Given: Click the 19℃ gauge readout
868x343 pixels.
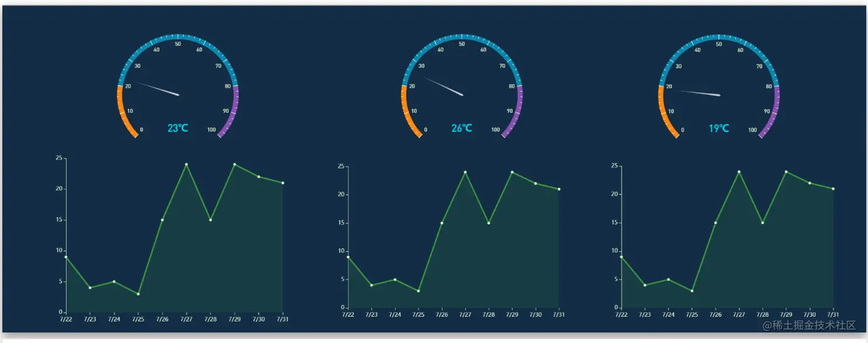Looking at the screenshot, I should tap(719, 128).
